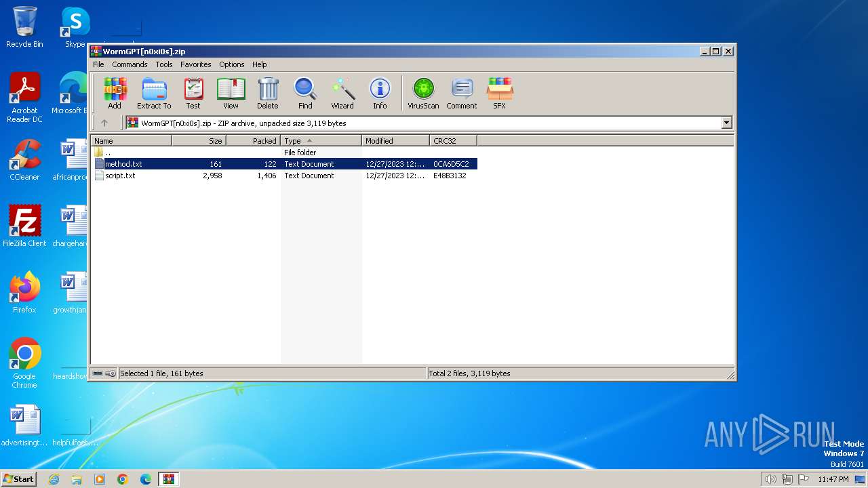Click the Add toolbar icon
This screenshot has height=488, width=868.
point(115,93)
